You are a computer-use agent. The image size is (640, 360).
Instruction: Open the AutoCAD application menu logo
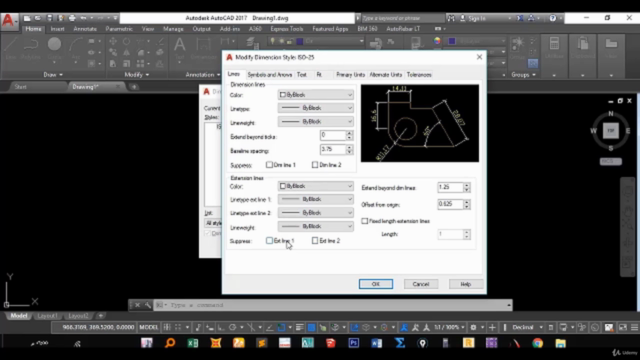pyautogui.click(x=9, y=20)
